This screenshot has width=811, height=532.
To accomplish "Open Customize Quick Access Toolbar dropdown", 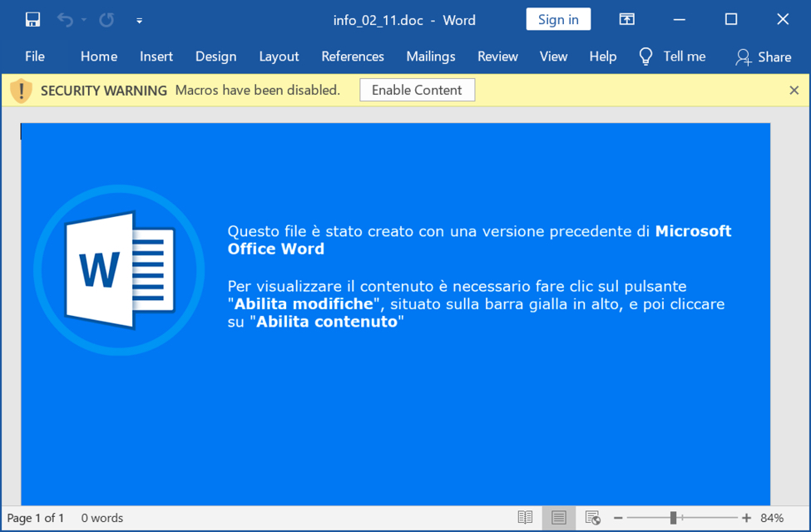I will pyautogui.click(x=139, y=21).
